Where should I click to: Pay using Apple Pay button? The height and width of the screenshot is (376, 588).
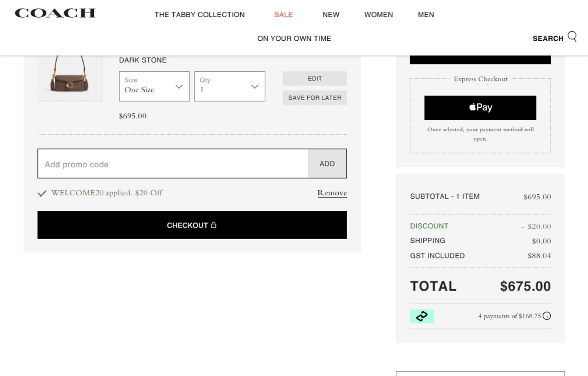480,108
